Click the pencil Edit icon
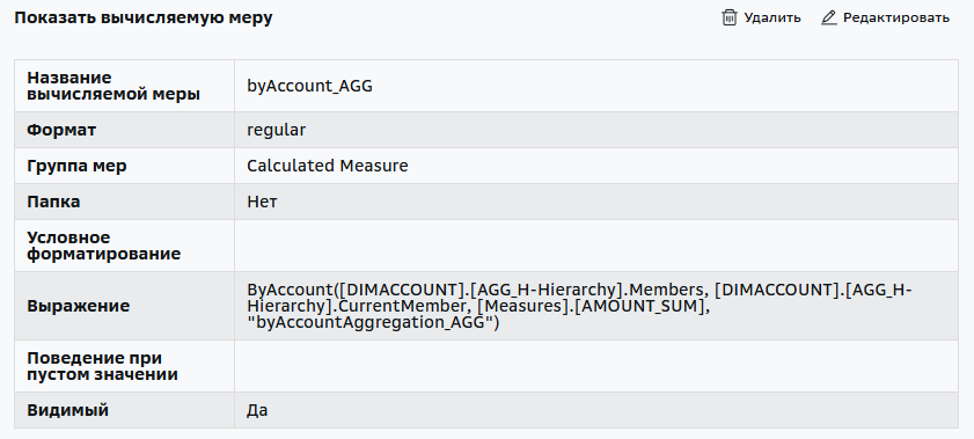The height and width of the screenshot is (439, 974). (829, 17)
